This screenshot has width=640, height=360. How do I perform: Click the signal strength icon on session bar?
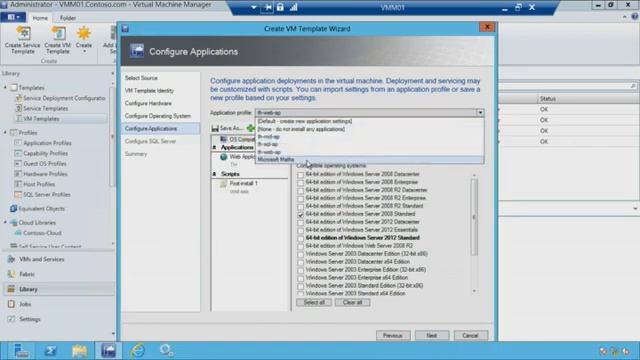tap(293, 7)
